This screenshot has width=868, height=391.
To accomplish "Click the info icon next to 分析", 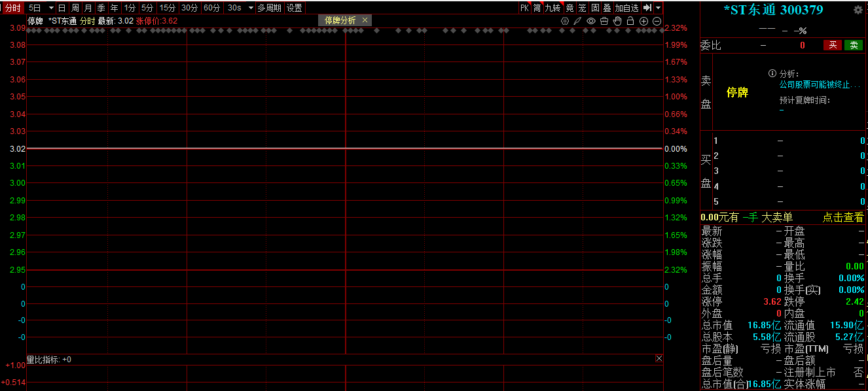I will point(772,73).
